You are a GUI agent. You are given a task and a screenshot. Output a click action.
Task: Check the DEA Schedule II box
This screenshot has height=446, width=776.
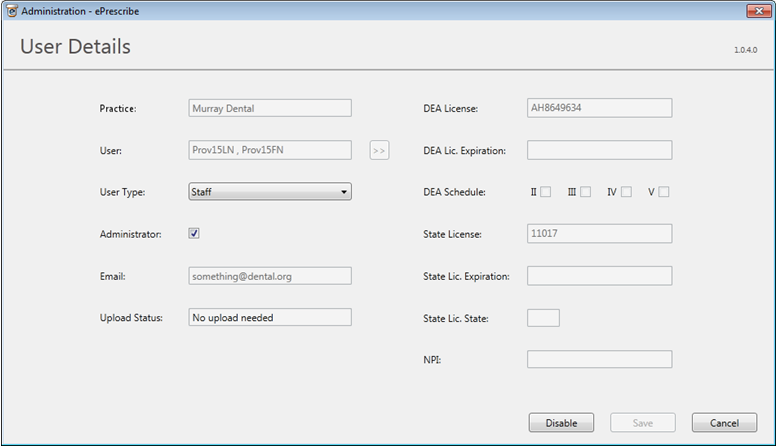click(x=545, y=192)
